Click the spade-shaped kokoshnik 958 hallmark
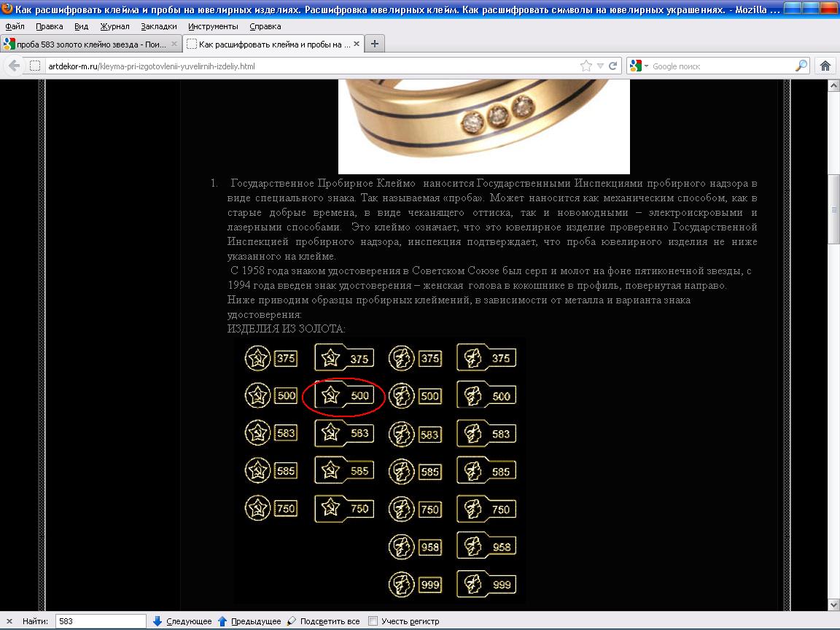The image size is (840, 630). (486, 546)
